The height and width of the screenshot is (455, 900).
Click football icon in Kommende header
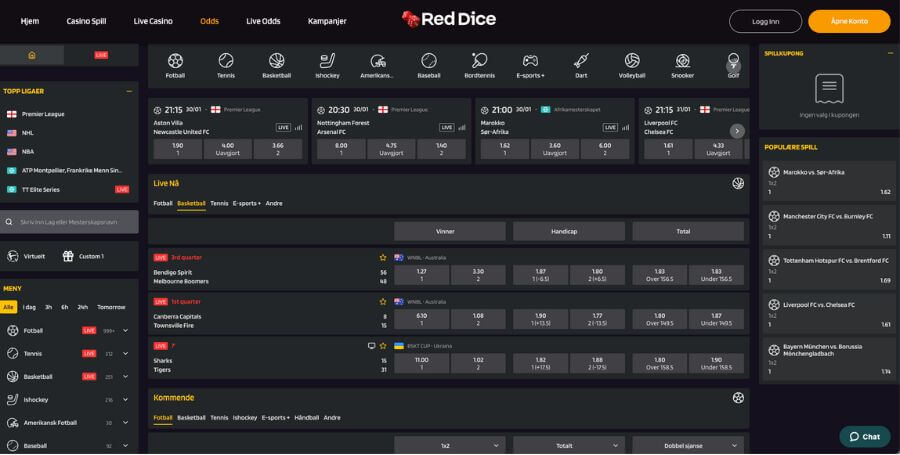tap(738, 398)
